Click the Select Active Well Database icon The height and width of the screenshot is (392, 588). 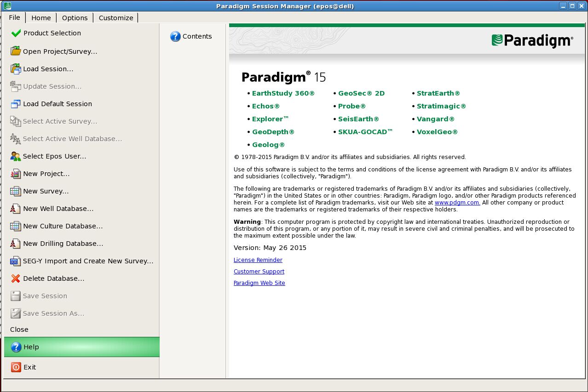point(16,139)
